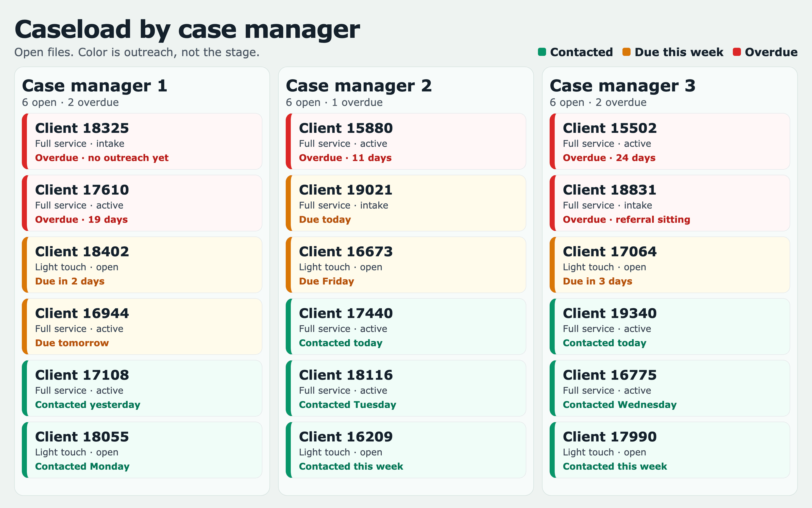
Task: Click the green Contacted legend swatch
Action: coord(542,52)
